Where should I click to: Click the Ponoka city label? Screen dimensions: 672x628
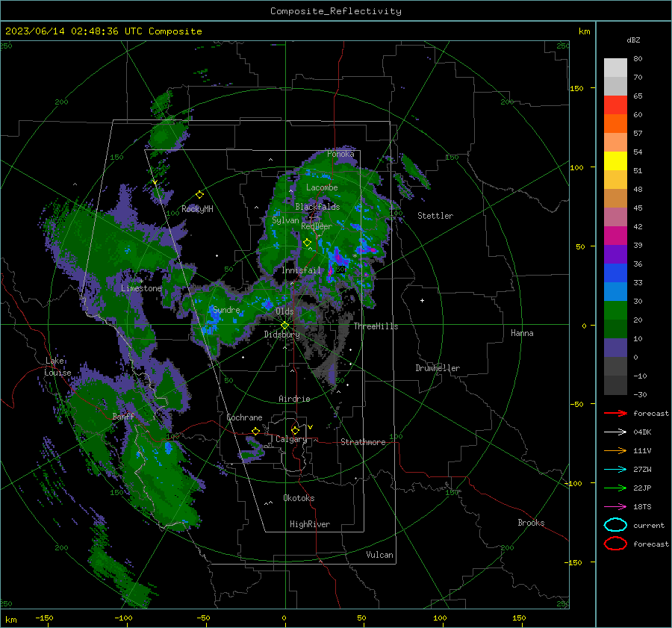point(340,154)
